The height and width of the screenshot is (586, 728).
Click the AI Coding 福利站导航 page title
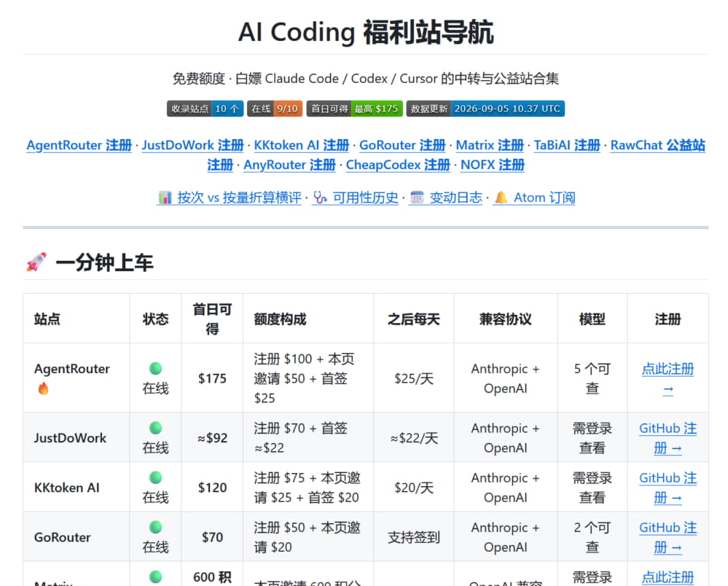[x=366, y=32]
